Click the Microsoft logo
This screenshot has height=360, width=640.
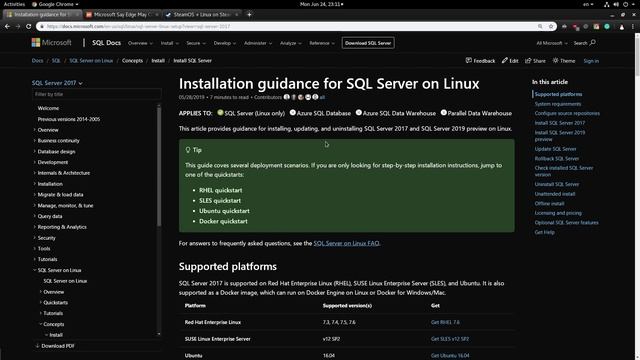click(51, 42)
